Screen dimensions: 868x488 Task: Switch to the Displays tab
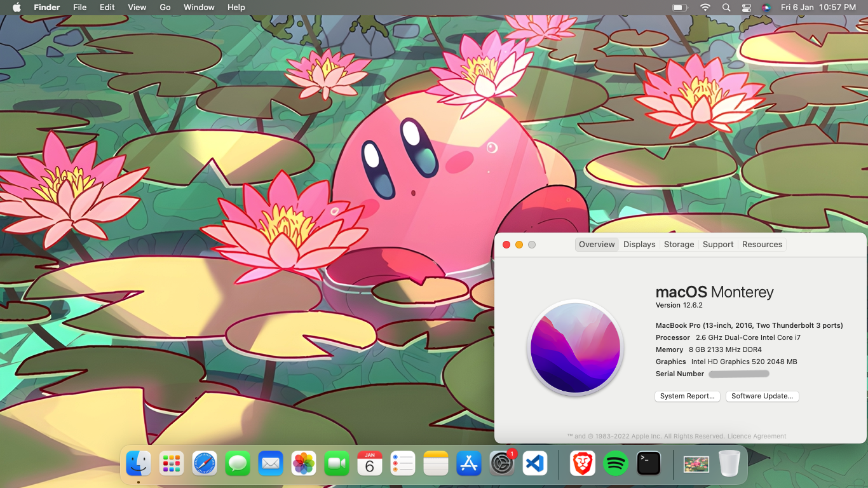point(639,245)
